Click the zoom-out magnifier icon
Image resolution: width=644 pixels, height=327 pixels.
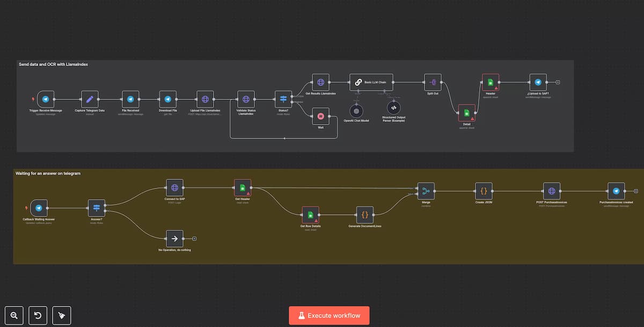(14, 315)
